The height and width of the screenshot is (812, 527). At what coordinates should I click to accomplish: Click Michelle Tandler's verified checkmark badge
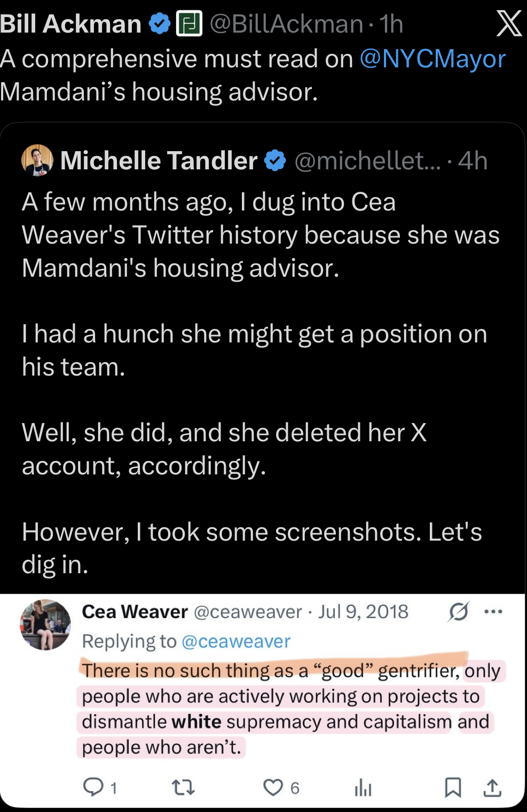click(x=275, y=161)
